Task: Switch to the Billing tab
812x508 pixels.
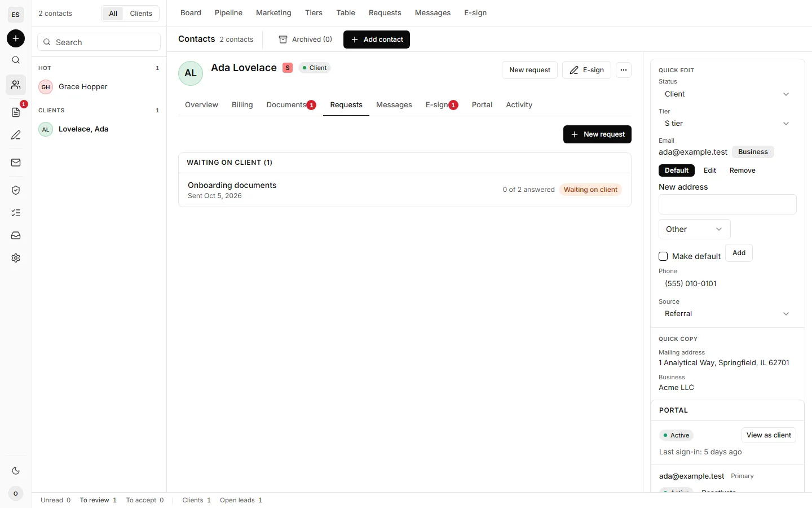Action: [242, 105]
